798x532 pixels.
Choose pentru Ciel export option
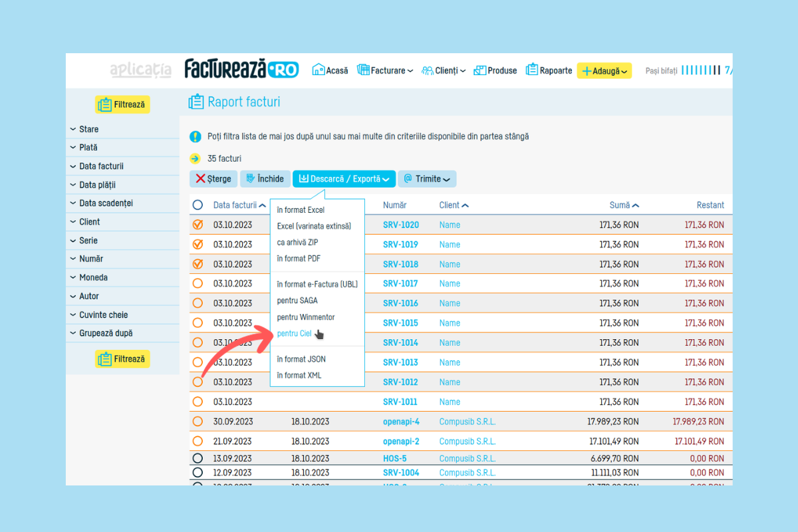(294, 333)
